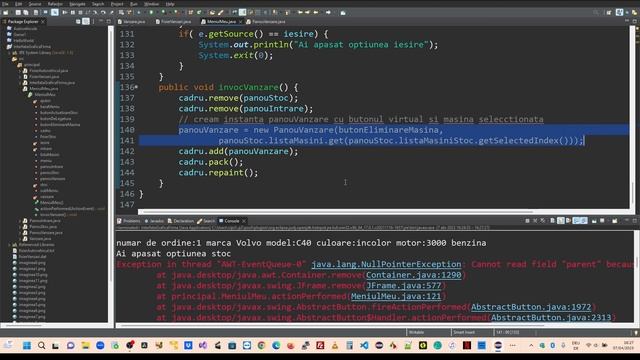The height and width of the screenshot is (360, 640).
Task: Click horizontal scrollbar of code editor
Action: click(336, 212)
